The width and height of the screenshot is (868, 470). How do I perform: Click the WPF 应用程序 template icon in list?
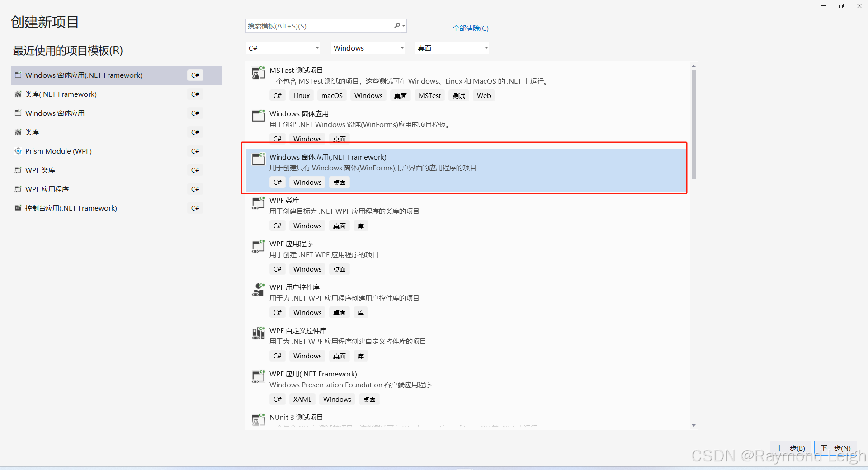click(258, 246)
